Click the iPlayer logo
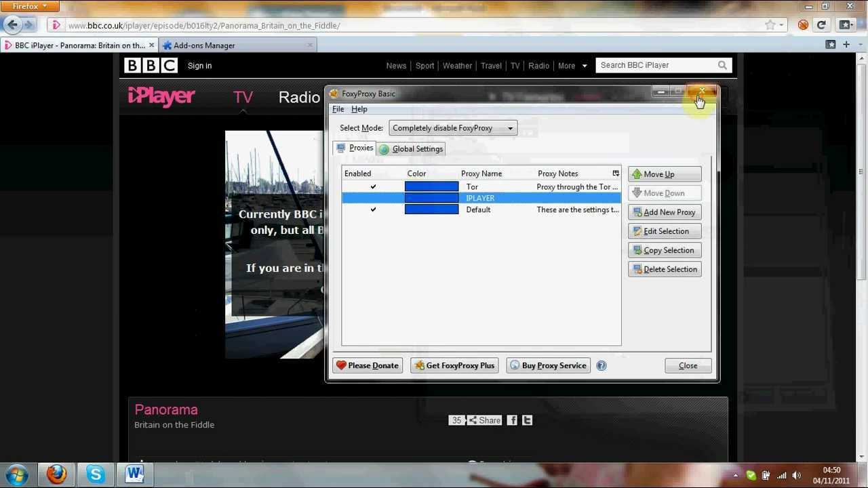The image size is (868, 488). (161, 96)
